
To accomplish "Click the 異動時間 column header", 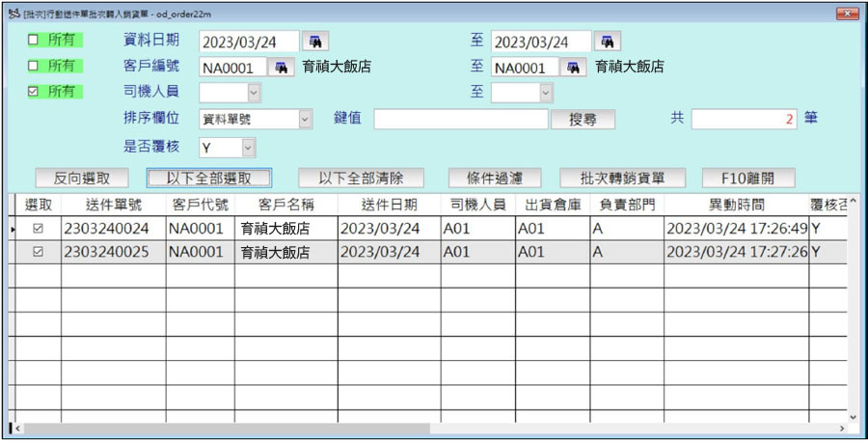I will [736, 205].
